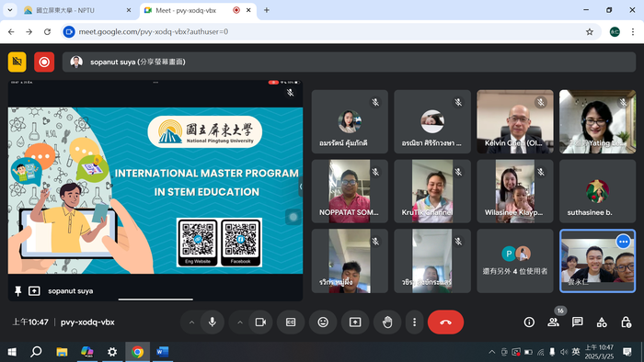Open the Chrome three-dot menu
The width and height of the screenshot is (644, 362).
633,31
